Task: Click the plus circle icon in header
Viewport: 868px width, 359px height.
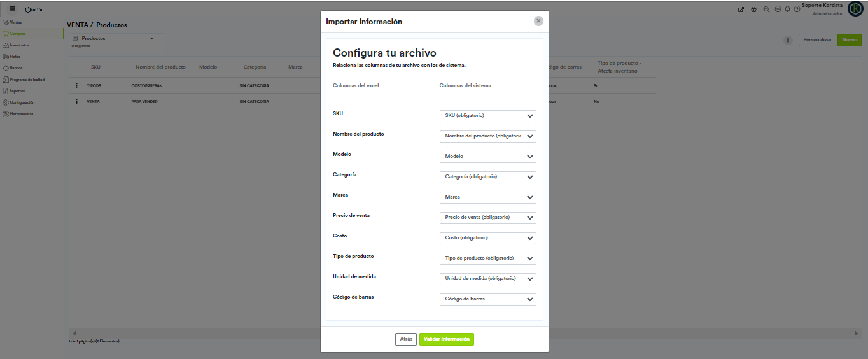Action: click(778, 10)
